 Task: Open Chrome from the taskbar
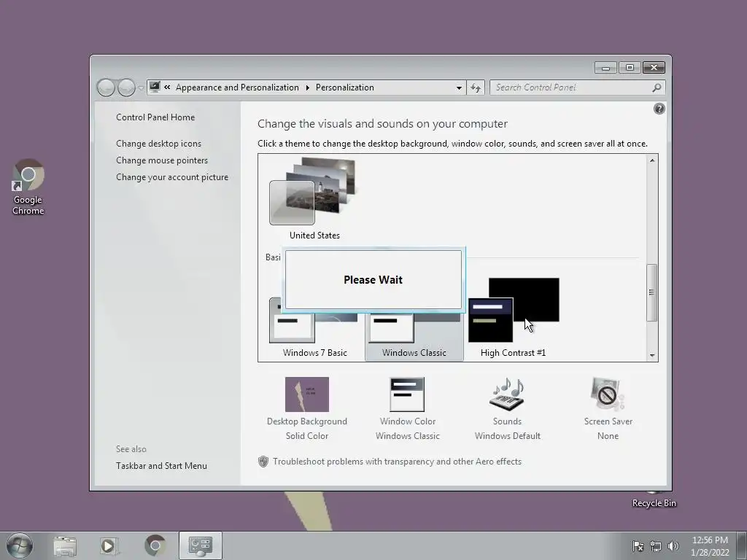click(155, 545)
